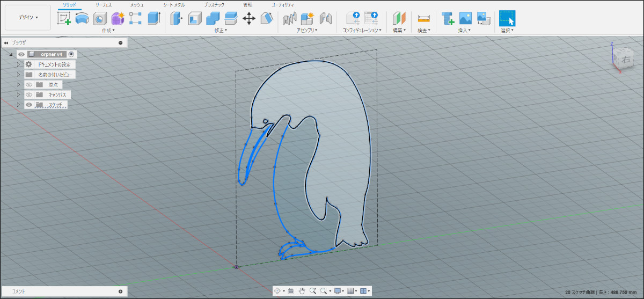Screen dimensions: 644x299
Task: Expand the ドキュメントの設定 tree node
Action: (x=18, y=64)
